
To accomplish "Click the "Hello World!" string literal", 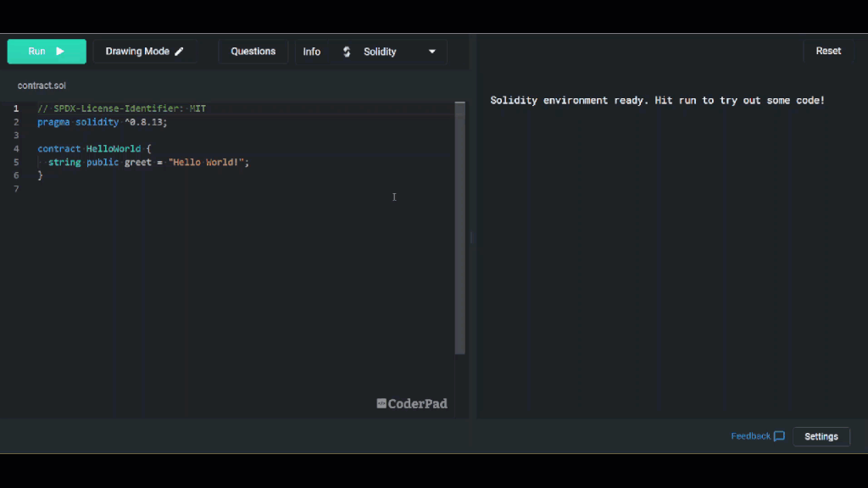I will tap(206, 162).
